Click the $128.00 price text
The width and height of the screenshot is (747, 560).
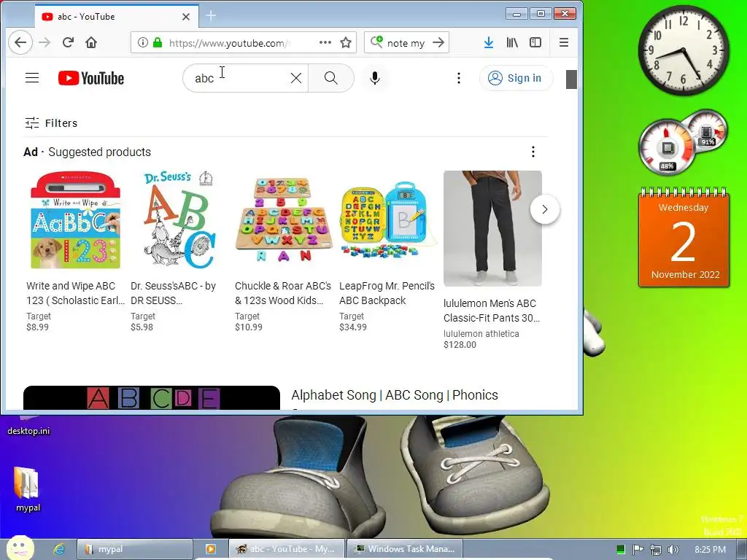(460, 344)
